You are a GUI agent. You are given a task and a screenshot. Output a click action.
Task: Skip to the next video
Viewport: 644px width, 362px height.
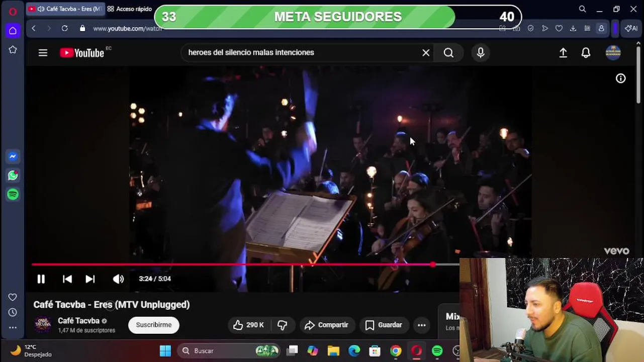pyautogui.click(x=90, y=279)
